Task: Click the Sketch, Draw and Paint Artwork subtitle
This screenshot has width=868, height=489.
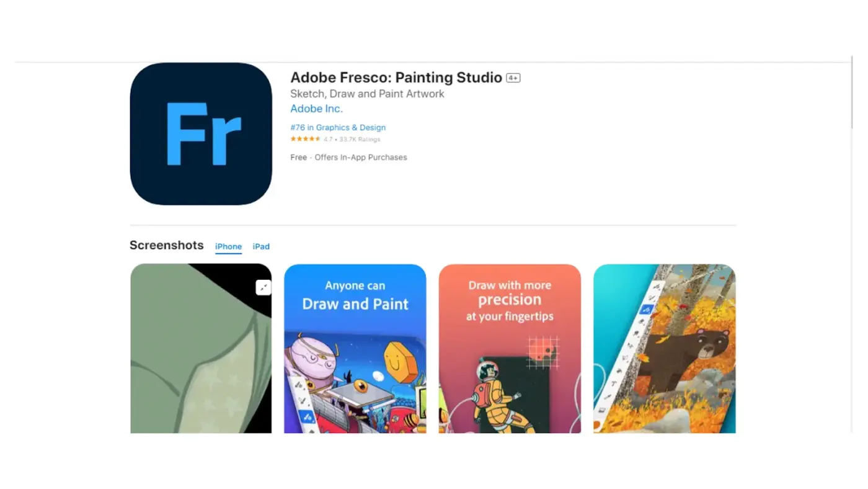Action: point(367,94)
